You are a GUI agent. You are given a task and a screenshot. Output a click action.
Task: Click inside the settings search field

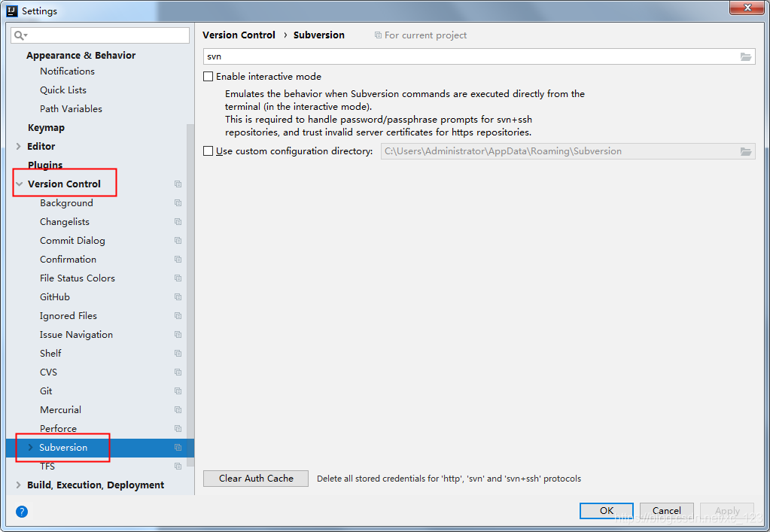98,35
